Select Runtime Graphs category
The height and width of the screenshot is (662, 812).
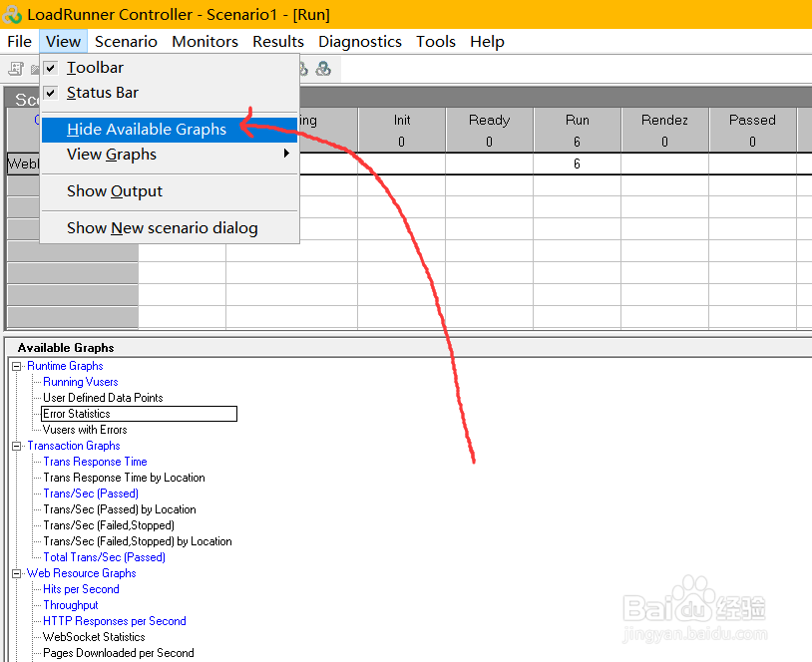point(65,366)
